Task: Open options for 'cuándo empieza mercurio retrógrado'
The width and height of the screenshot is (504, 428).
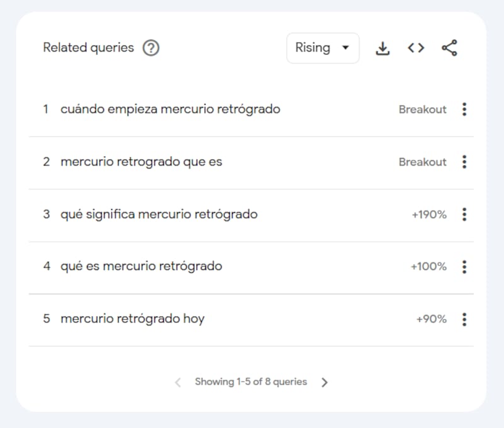Action: [x=464, y=110]
